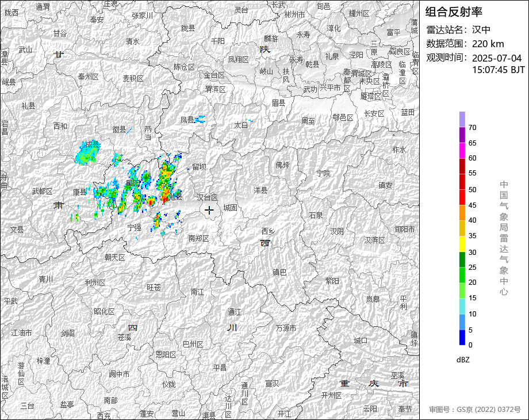The width and height of the screenshot is (529, 420).
Task: Pick the lavender swatch above 70 dBZ
Action: [x=462, y=119]
